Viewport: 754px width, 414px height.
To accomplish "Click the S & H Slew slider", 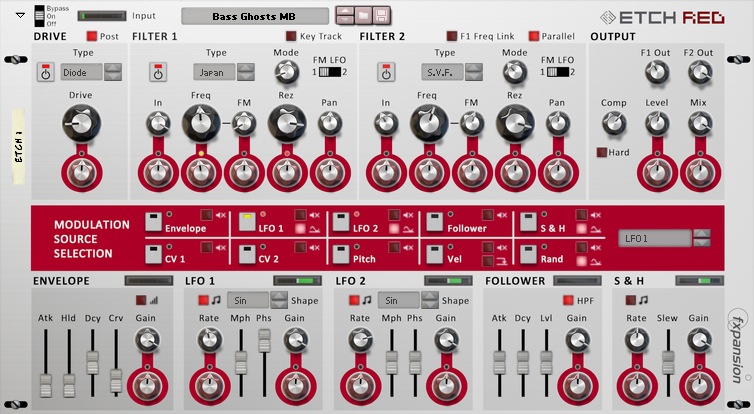I will point(668,363).
